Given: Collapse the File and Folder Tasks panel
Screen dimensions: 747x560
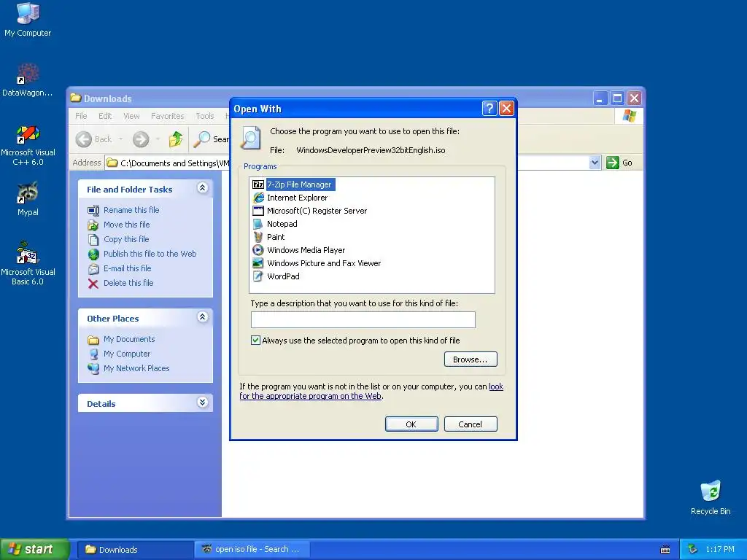Looking at the screenshot, I should pyautogui.click(x=203, y=188).
